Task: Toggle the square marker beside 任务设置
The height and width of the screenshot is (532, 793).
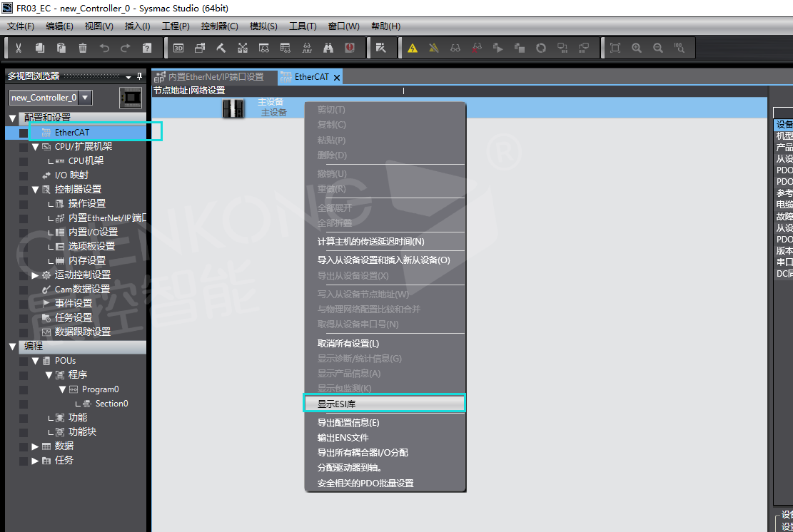Action: pyautogui.click(x=24, y=318)
